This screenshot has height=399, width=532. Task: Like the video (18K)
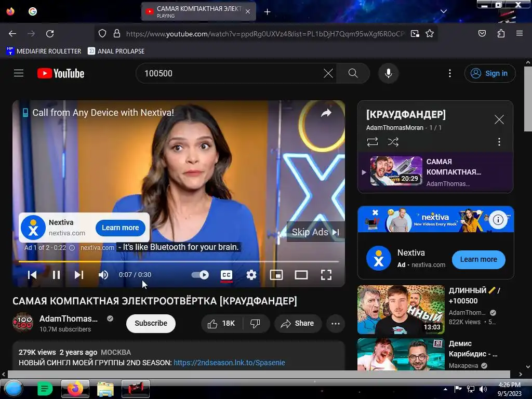coord(221,323)
